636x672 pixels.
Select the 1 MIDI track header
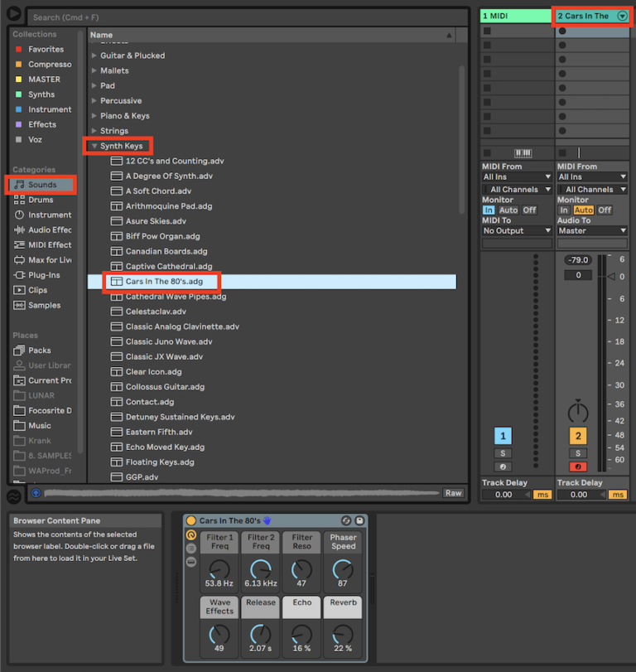[516, 16]
